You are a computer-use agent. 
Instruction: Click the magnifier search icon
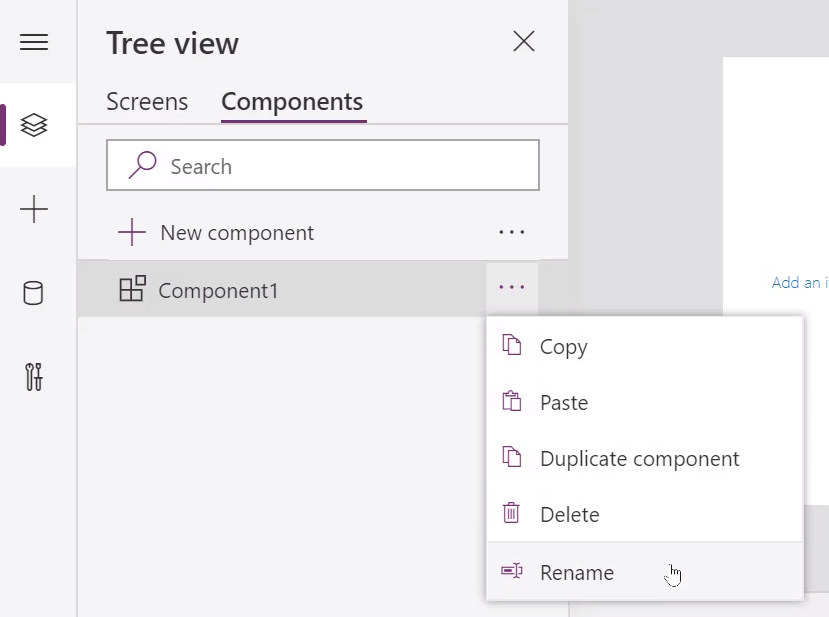(x=142, y=165)
